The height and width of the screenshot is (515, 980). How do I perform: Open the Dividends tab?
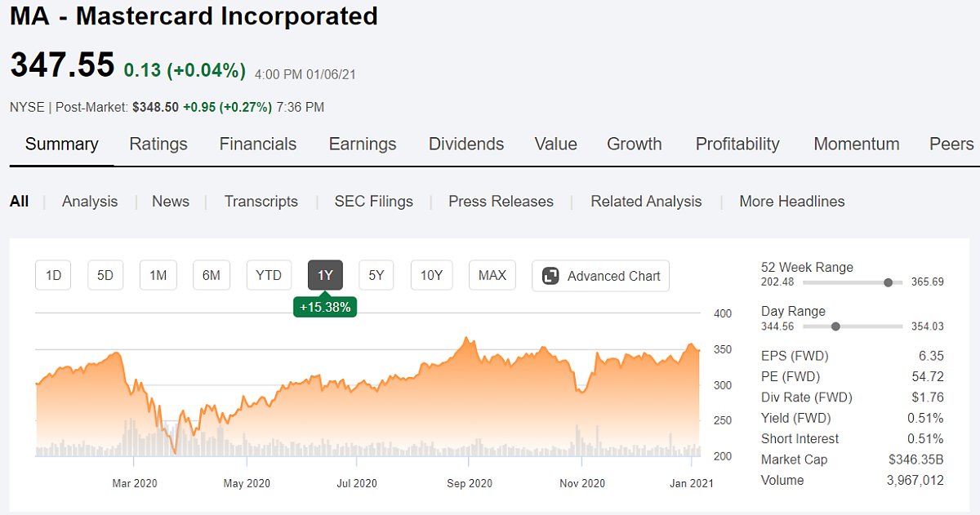coord(466,144)
